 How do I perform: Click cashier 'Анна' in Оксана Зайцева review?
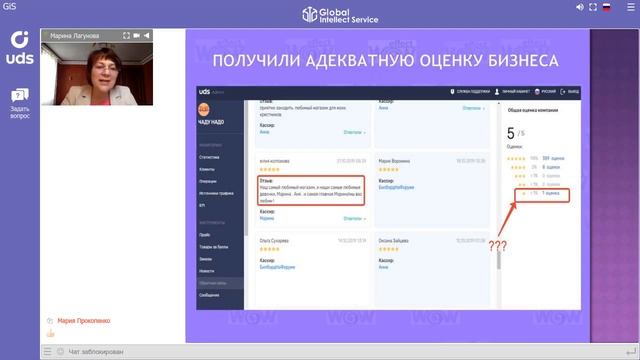click(383, 267)
